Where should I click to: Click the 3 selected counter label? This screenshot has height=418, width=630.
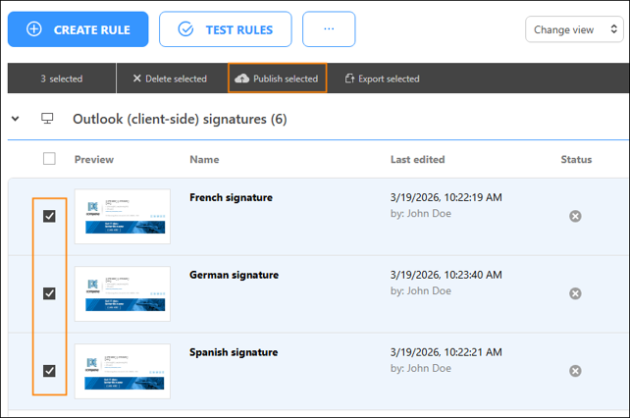61,79
